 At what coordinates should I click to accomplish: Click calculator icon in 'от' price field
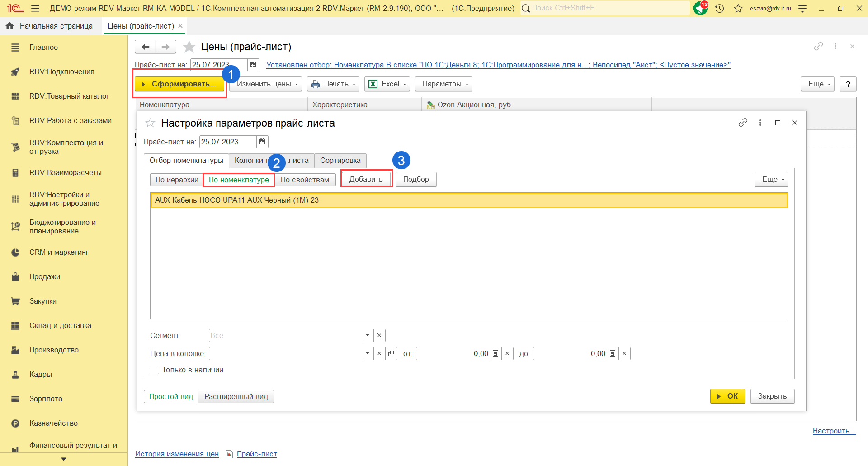tap(495, 354)
